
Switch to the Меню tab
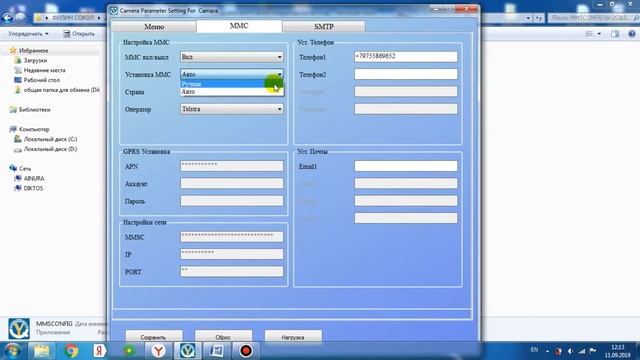[154, 27]
